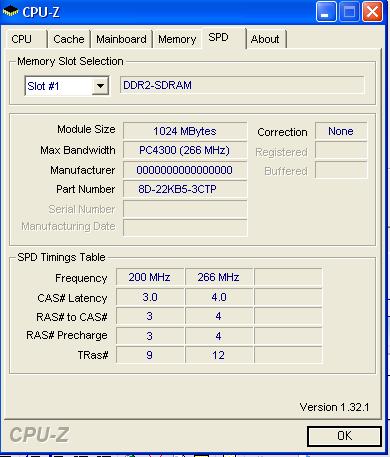Click the 266 MHz frequency cell
Image resolution: width=390 pixels, height=457 pixels.
click(219, 277)
